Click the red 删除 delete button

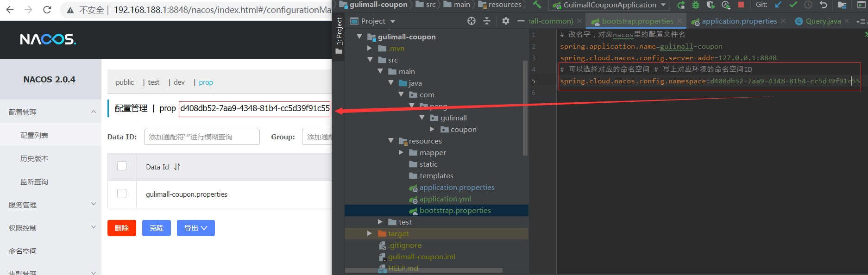(122, 228)
